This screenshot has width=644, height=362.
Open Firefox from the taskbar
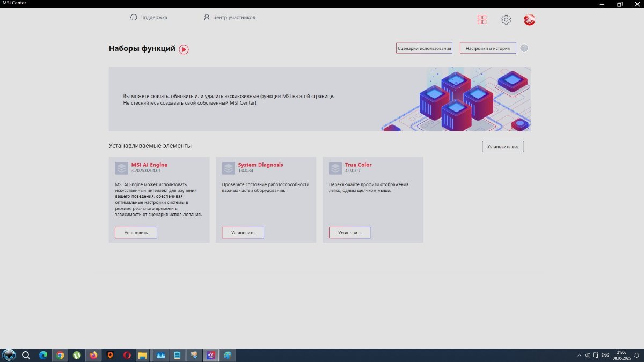pos(94,355)
